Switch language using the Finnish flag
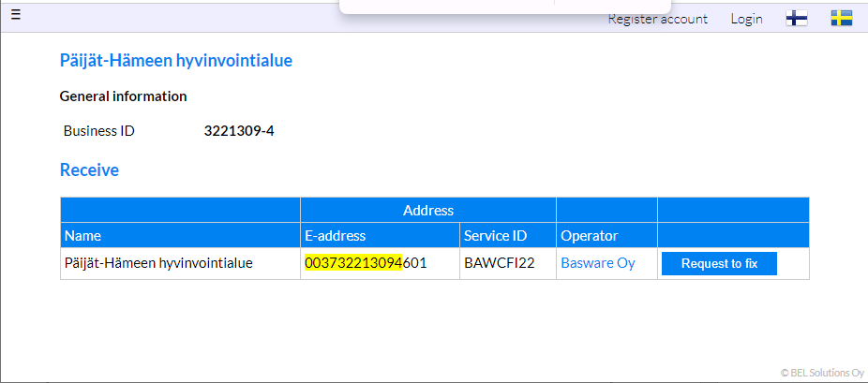The image size is (868, 383). coord(796,19)
